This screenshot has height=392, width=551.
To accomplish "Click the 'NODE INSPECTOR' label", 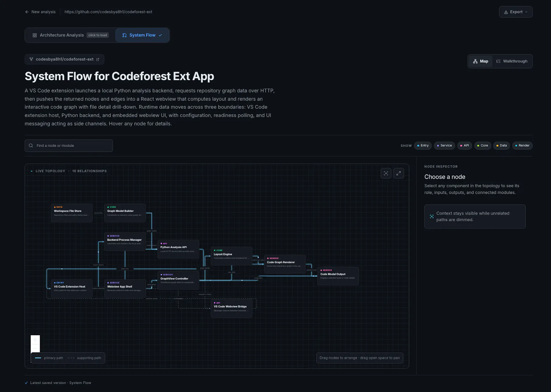I will 441,167.
